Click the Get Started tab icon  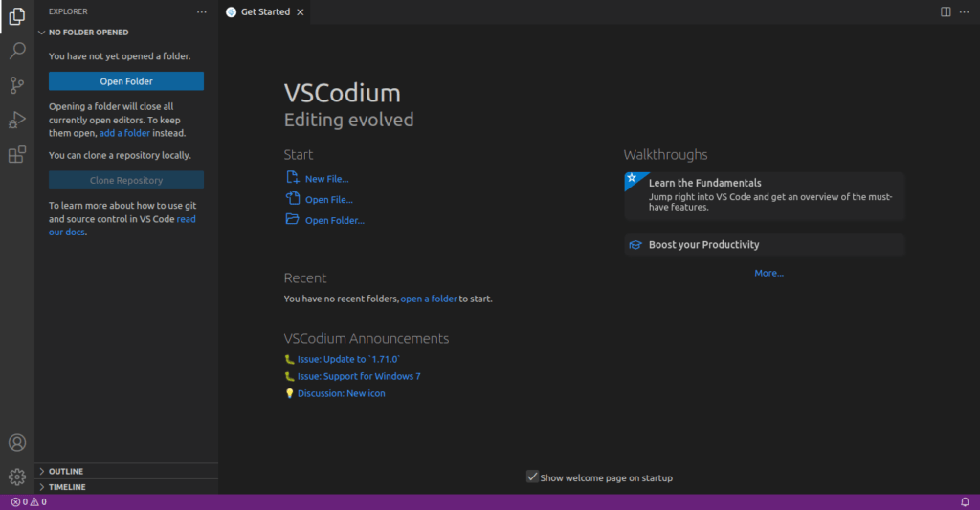(x=232, y=11)
